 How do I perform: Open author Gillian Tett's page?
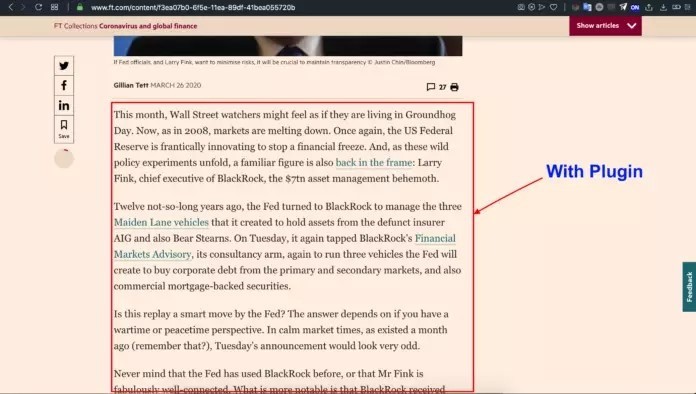click(130, 85)
